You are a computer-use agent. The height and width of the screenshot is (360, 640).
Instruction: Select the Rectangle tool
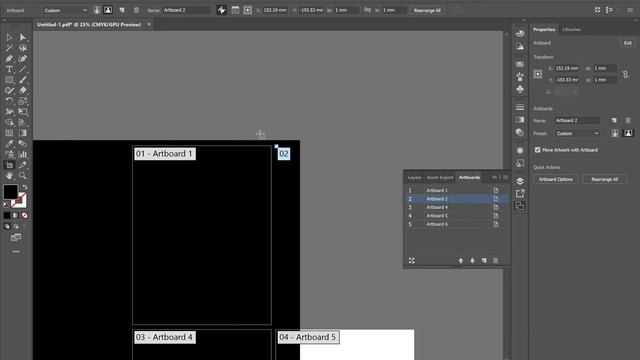9,80
